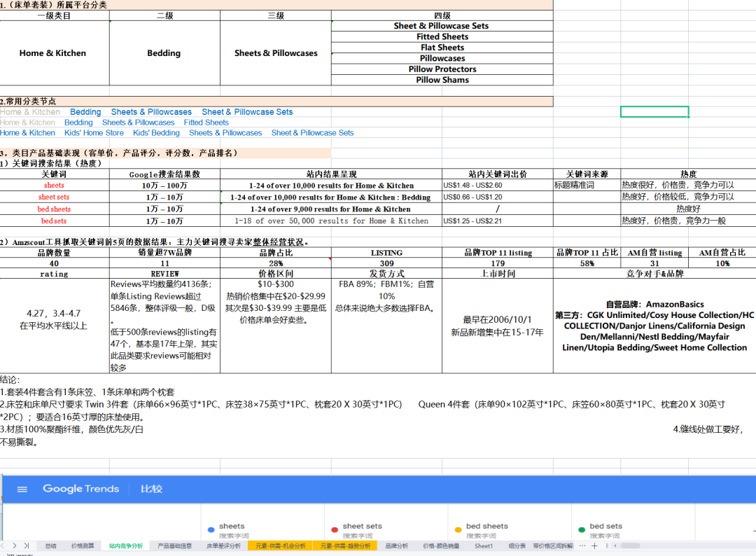The image size is (756, 556).
Task: Click the blue dot beside sheets term
Action: (211, 529)
